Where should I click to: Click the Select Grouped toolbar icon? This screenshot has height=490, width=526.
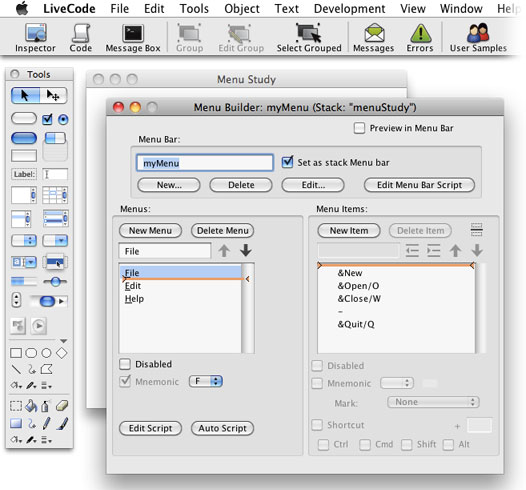pyautogui.click(x=309, y=38)
